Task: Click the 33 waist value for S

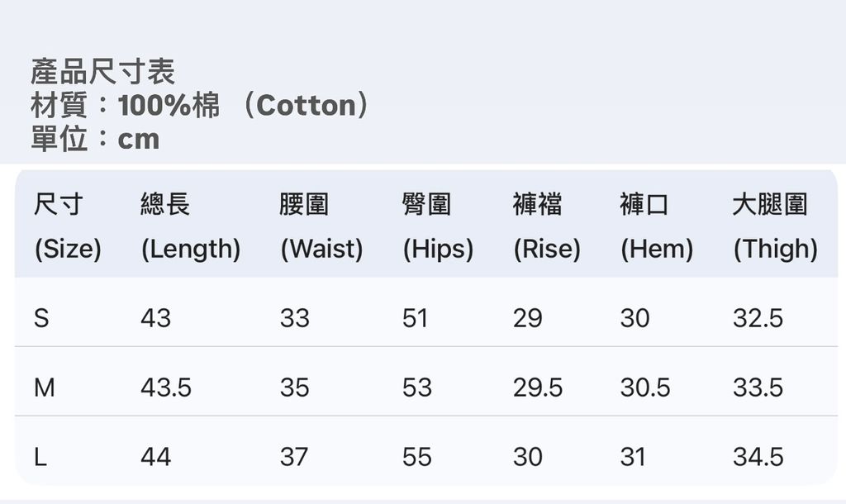Action: (294, 318)
